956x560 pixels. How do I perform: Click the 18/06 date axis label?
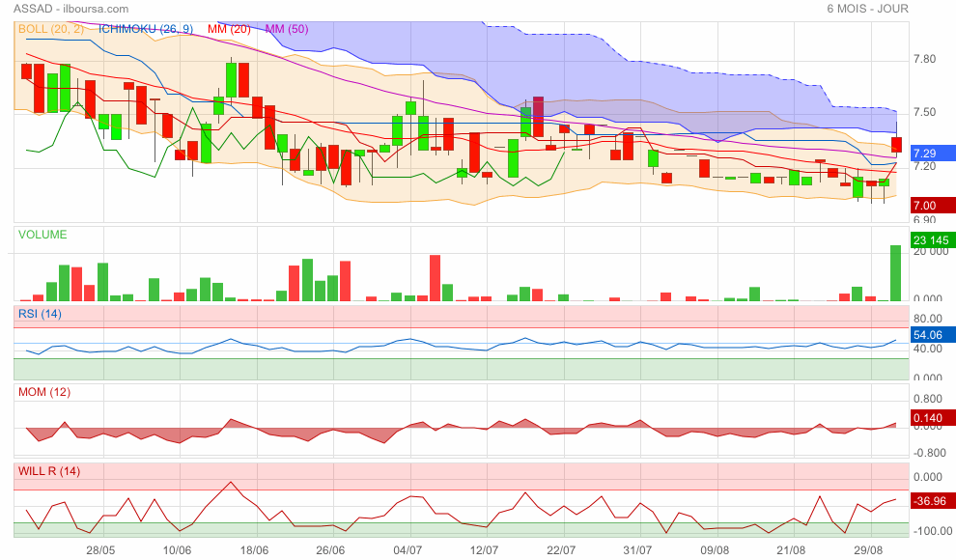point(254,550)
